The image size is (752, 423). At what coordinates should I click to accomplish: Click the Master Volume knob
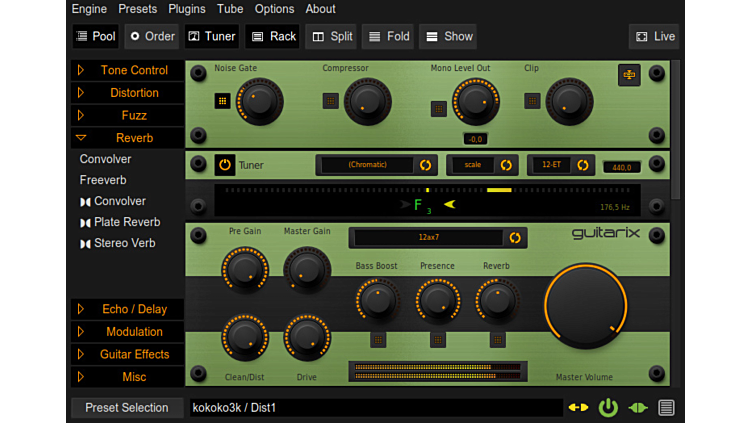(x=586, y=309)
